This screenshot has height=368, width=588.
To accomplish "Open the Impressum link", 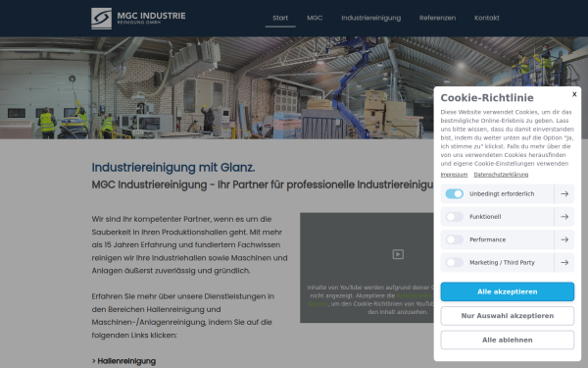I will tap(454, 175).
